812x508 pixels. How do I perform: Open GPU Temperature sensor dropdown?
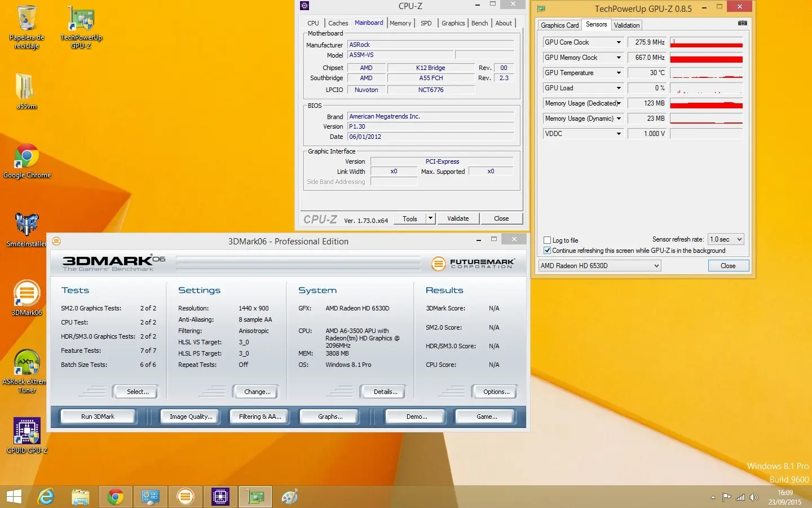619,73
